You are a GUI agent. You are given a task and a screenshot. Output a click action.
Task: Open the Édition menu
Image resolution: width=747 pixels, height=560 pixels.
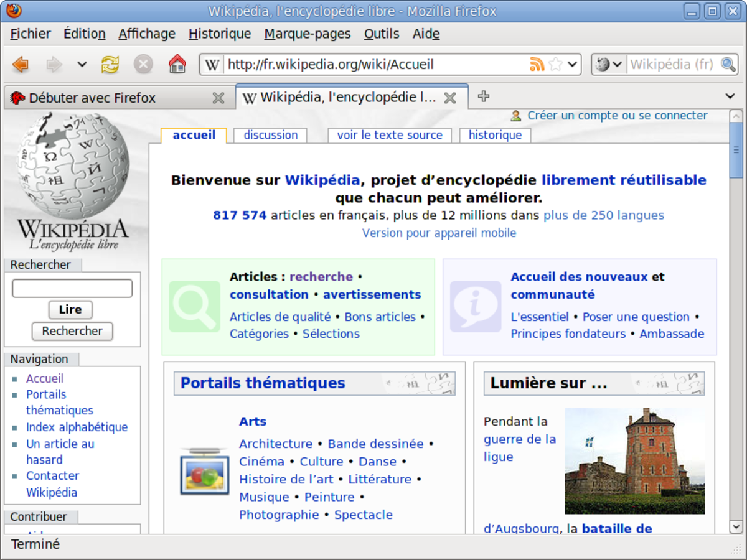coord(85,34)
